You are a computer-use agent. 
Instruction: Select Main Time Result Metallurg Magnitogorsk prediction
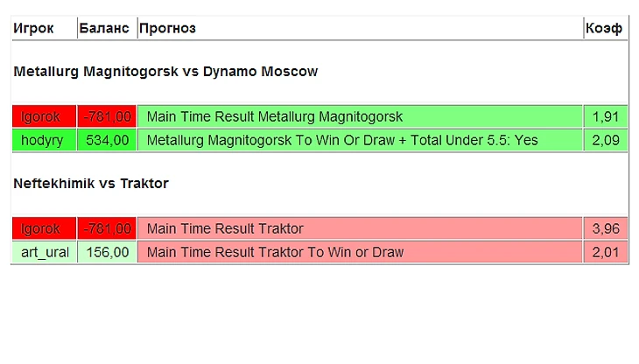pyautogui.click(x=275, y=116)
